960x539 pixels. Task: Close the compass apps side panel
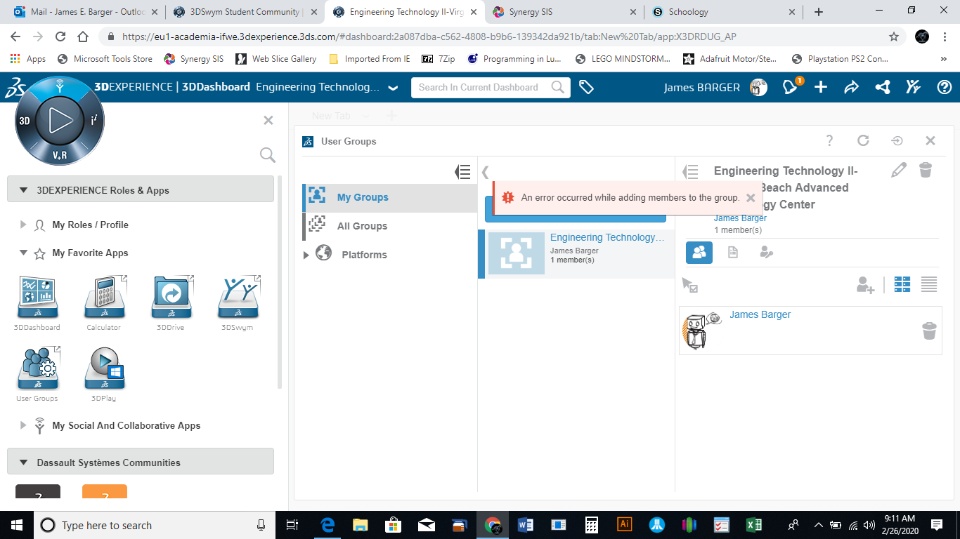[268, 121]
